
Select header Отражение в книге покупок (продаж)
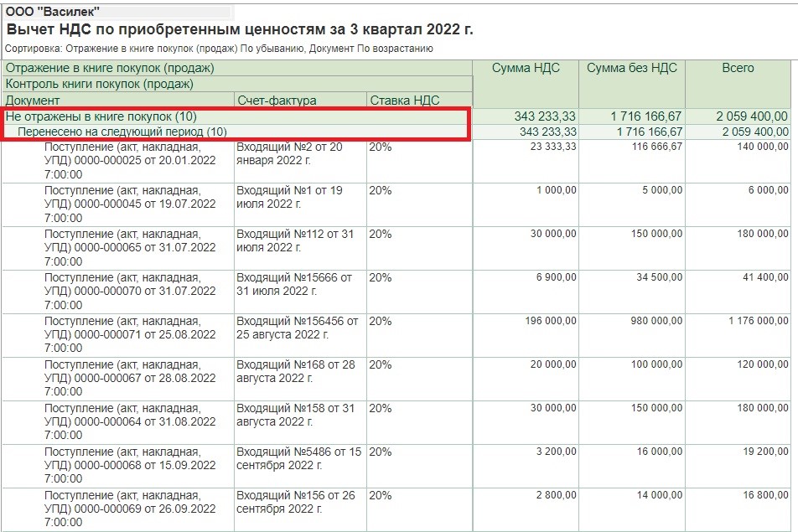click(x=110, y=68)
